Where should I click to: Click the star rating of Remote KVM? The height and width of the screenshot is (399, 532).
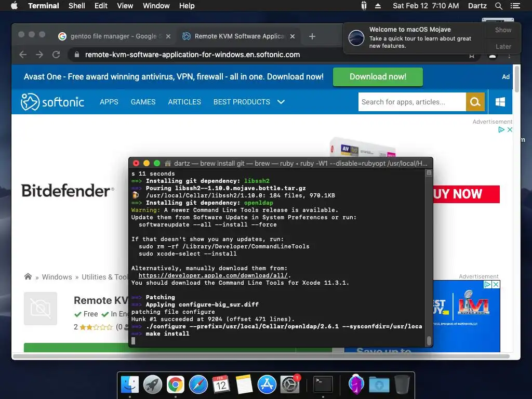96,327
